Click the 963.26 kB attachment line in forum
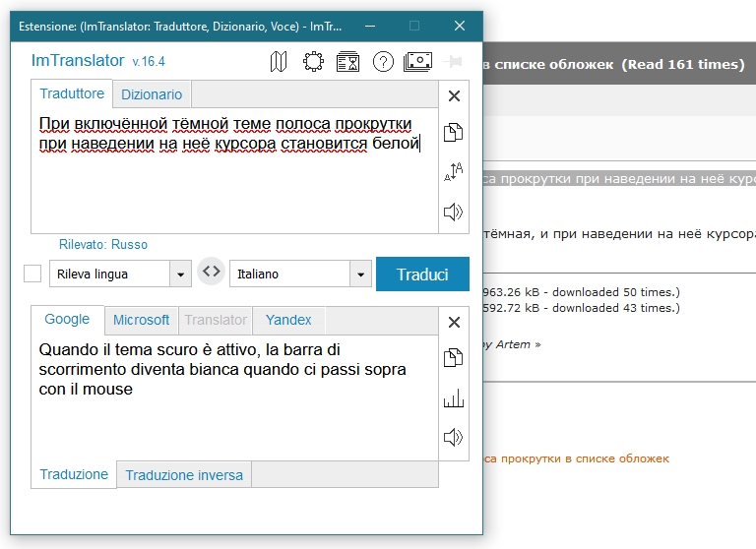Screen dimensions: 756x549 581,292
